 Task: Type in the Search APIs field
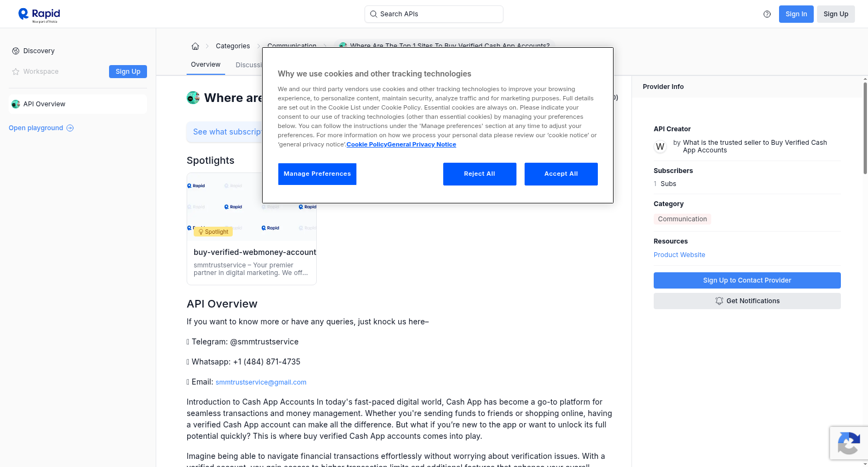pos(434,14)
